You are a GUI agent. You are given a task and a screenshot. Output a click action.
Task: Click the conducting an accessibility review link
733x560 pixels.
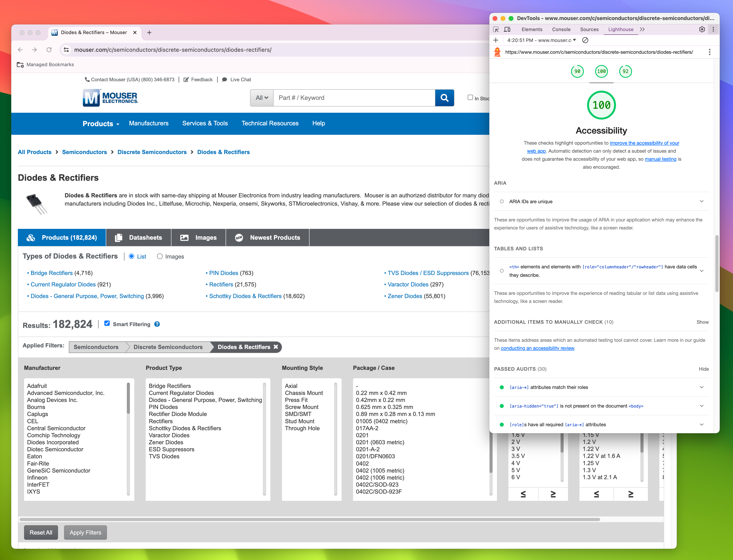tap(537, 348)
